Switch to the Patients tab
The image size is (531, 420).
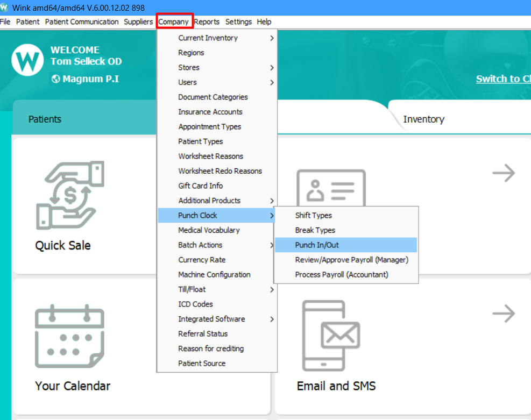coord(45,119)
